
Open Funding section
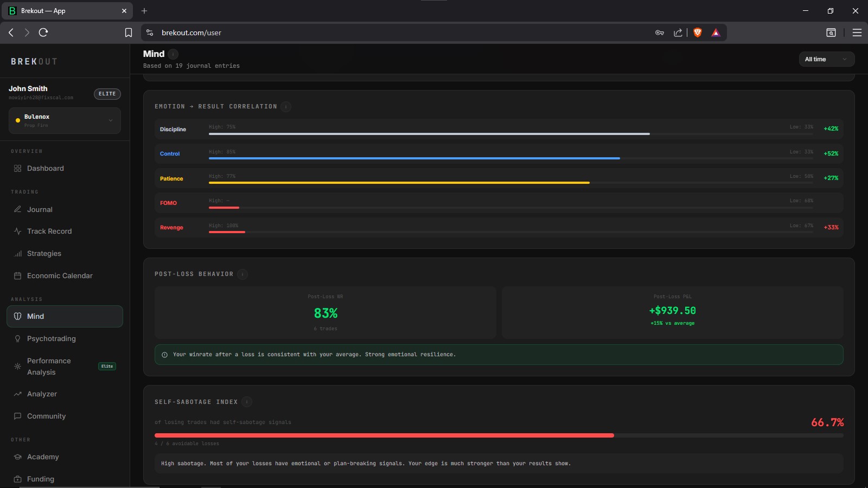click(x=65, y=479)
